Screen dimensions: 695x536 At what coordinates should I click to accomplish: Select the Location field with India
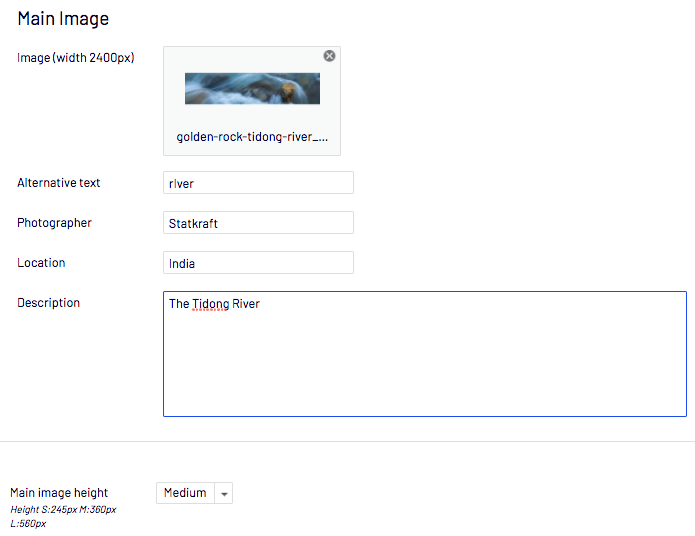(x=258, y=262)
